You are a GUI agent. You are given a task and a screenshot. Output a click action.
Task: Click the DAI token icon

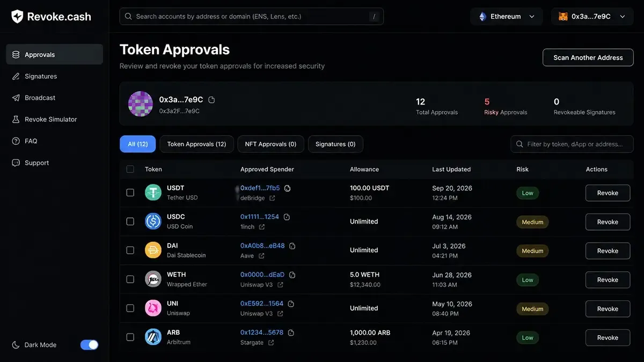(x=153, y=250)
